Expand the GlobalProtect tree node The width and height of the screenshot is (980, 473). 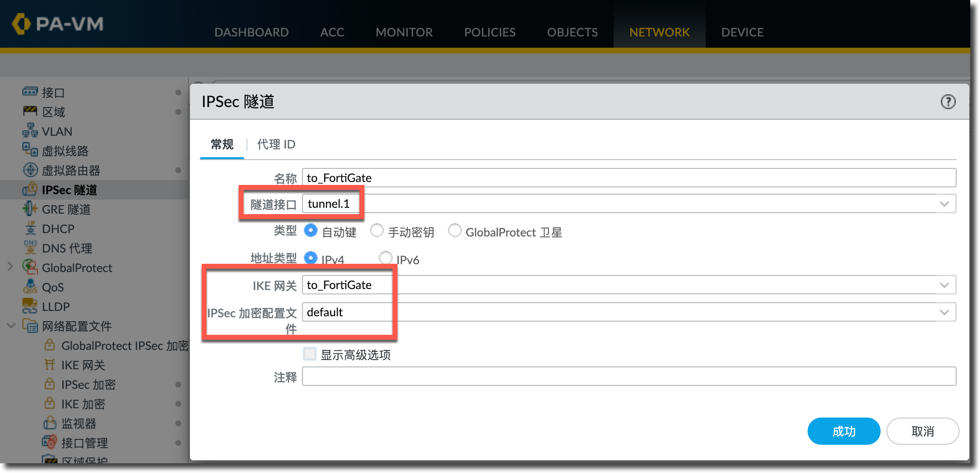pos(10,267)
